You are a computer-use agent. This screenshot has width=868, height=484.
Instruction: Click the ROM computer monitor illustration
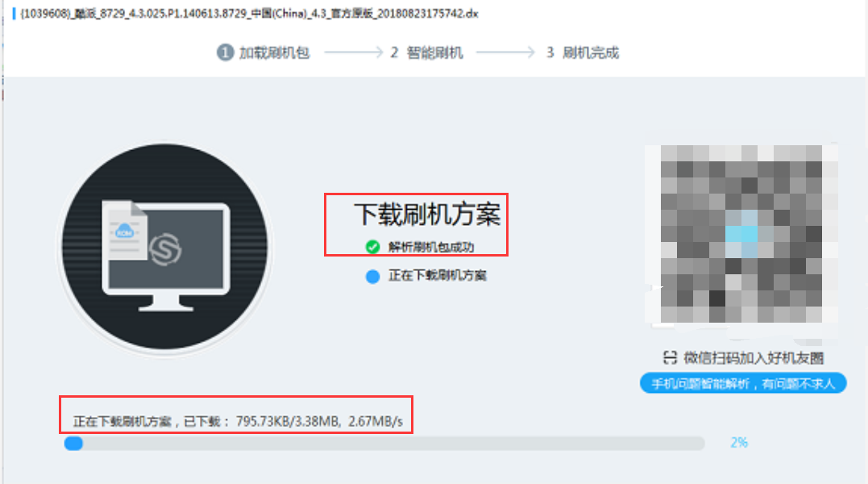[x=165, y=247]
